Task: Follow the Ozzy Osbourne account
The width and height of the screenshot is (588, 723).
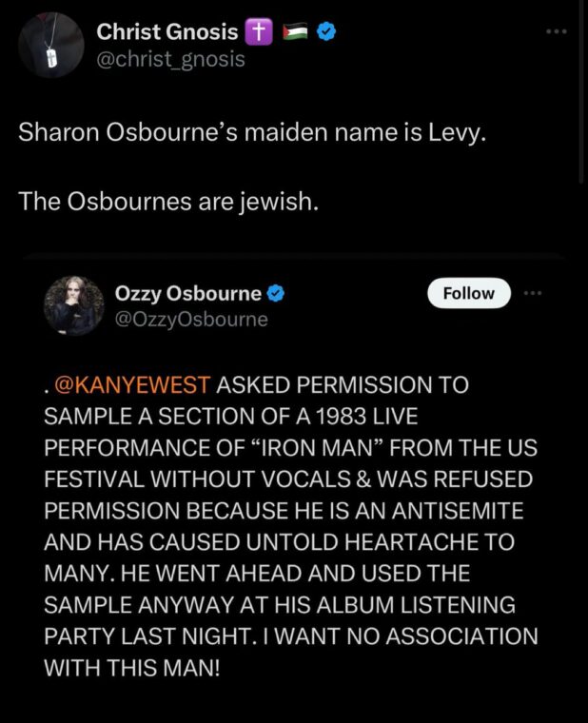Action: tap(469, 293)
